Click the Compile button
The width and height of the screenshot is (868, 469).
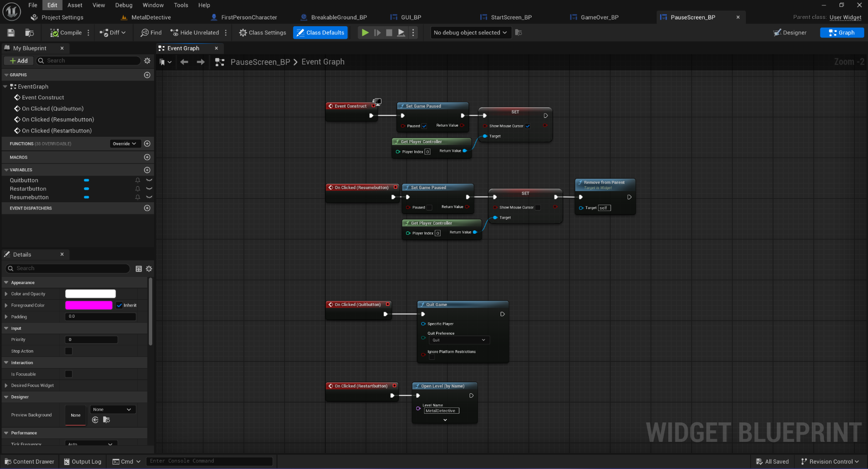66,32
